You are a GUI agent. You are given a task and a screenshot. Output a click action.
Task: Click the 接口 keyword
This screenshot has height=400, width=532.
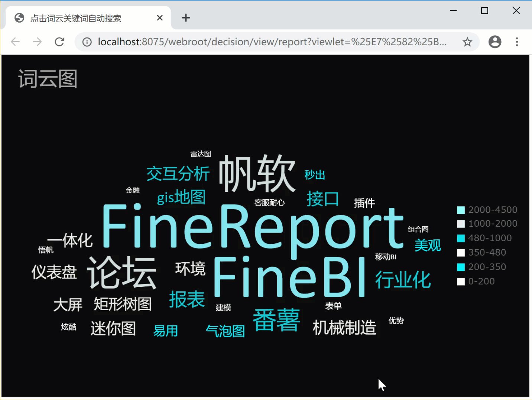[x=323, y=199]
